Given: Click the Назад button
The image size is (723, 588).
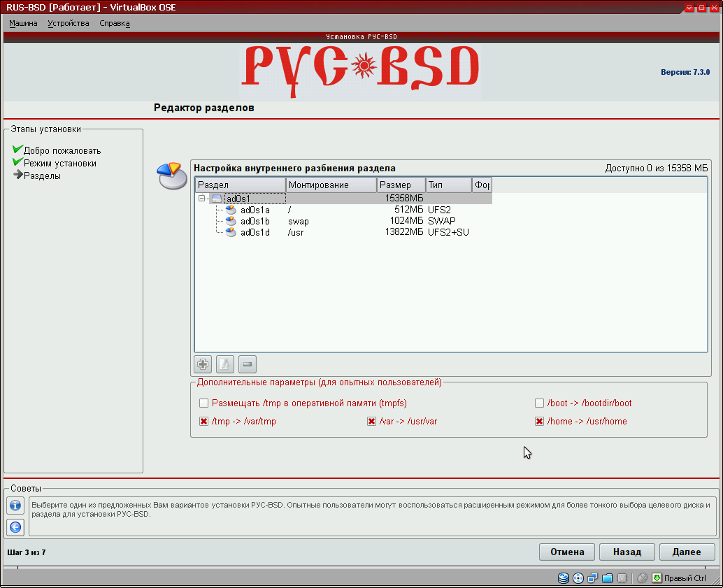Looking at the screenshot, I should click(627, 552).
